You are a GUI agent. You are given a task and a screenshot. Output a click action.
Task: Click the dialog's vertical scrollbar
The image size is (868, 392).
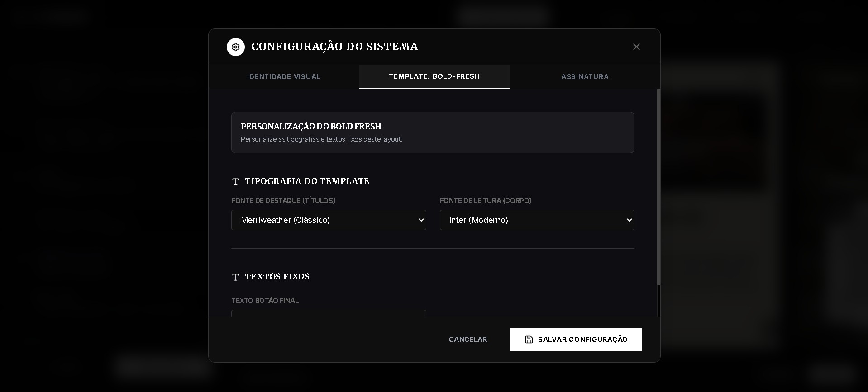[658, 187]
